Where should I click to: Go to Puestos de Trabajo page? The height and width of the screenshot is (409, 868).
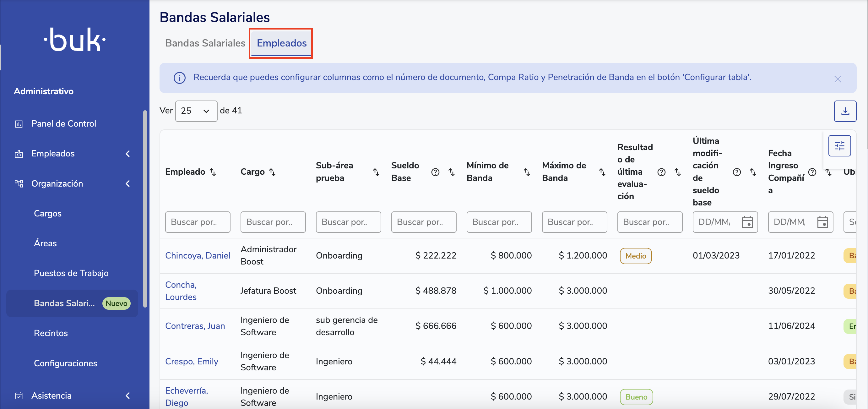click(x=71, y=273)
